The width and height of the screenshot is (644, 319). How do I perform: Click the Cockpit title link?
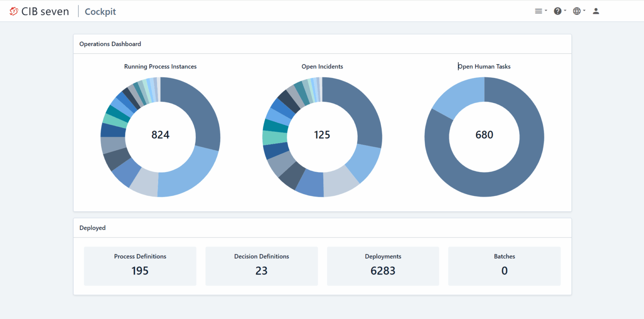click(x=100, y=12)
